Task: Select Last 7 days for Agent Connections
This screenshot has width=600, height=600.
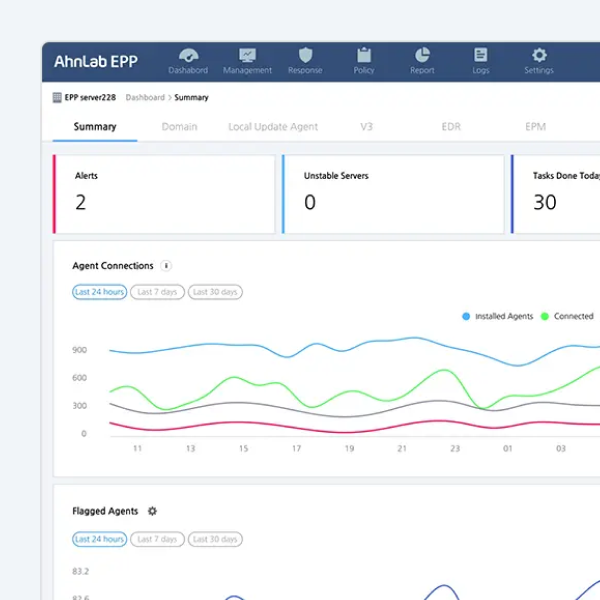Action: (x=156, y=292)
